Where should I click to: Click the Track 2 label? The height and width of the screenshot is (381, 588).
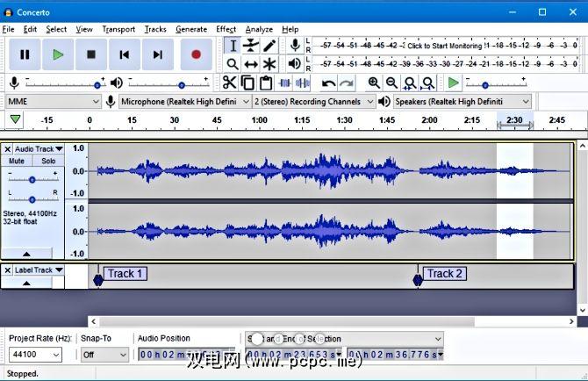[x=445, y=274]
